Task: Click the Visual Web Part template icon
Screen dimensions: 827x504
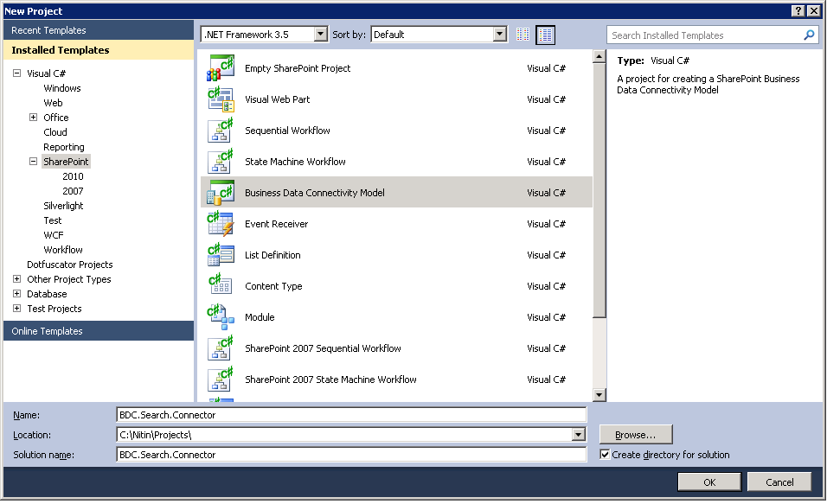Action: tap(221, 99)
